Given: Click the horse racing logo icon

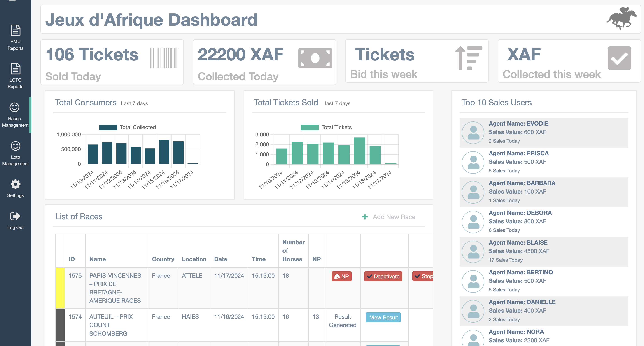Looking at the screenshot, I should (x=621, y=19).
